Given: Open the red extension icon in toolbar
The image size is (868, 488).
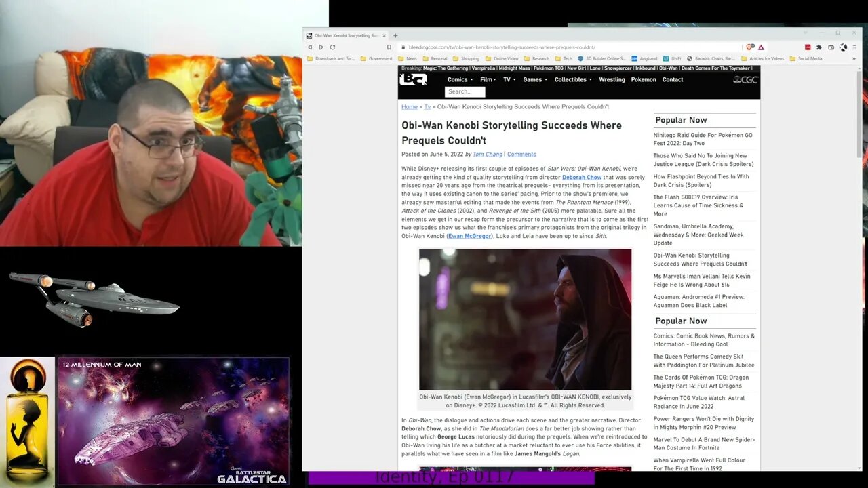Looking at the screenshot, I should [808, 47].
